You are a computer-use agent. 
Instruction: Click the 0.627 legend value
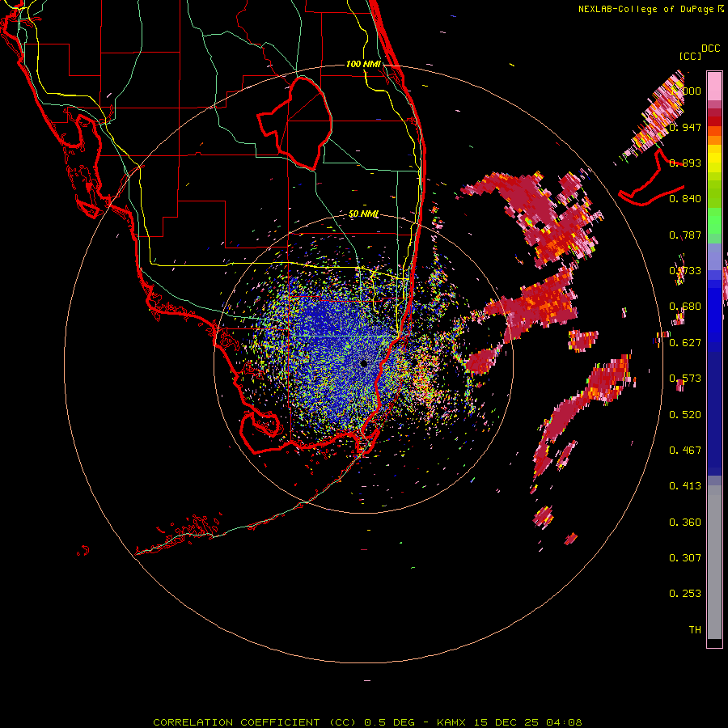pyautogui.click(x=685, y=343)
